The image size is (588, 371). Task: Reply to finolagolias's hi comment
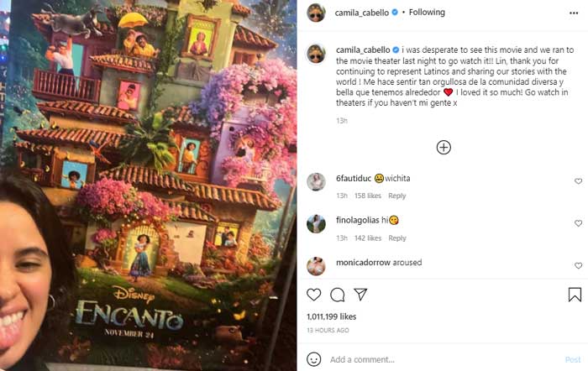[397, 238]
